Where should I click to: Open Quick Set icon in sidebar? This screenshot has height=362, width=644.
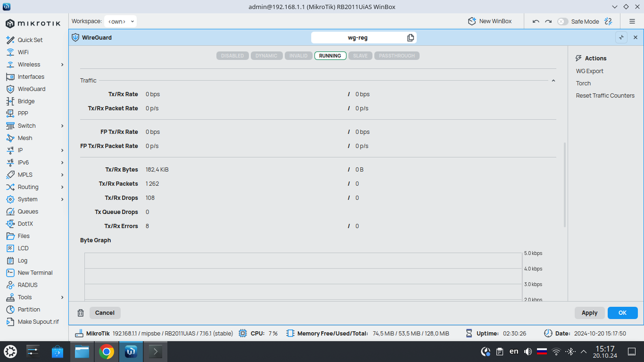tap(10, 40)
